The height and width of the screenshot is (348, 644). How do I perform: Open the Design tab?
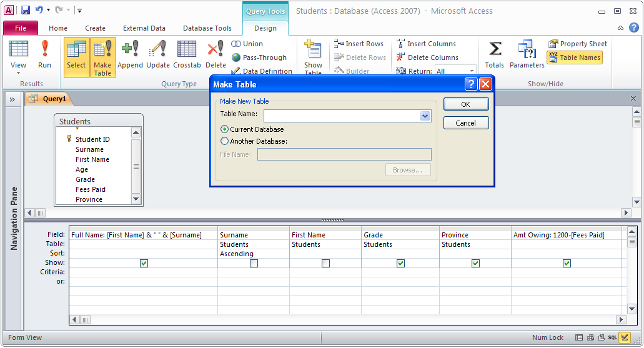click(x=265, y=28)
